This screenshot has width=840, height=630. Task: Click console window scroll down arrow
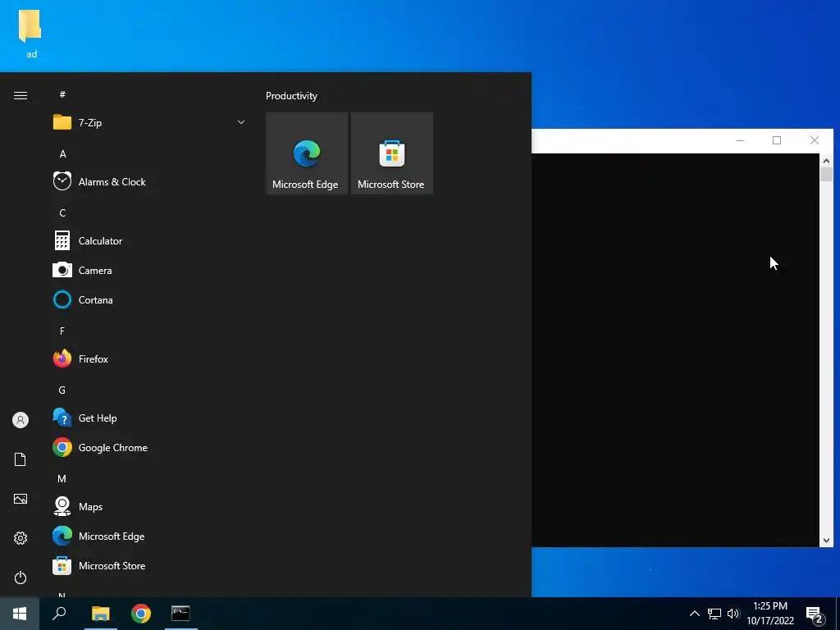826,541
